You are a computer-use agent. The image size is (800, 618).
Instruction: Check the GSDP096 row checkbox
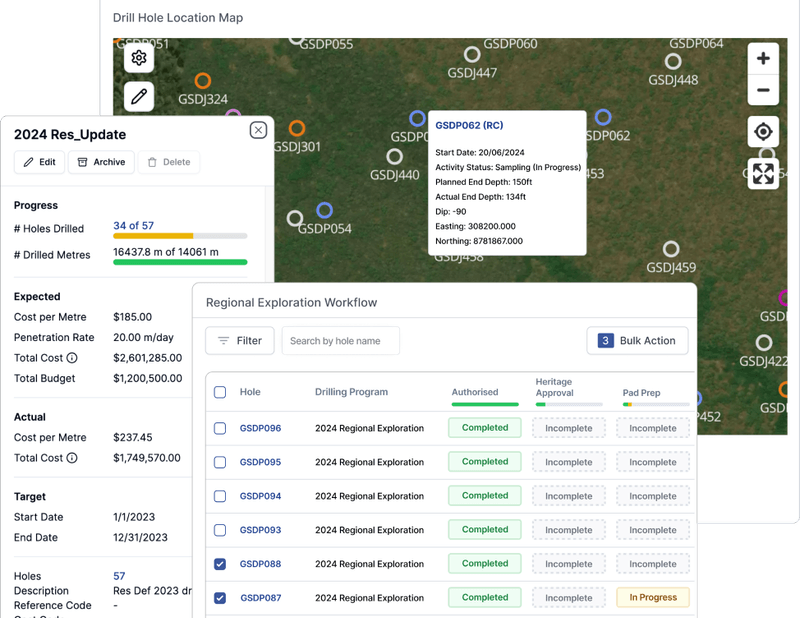pos(219,427)
